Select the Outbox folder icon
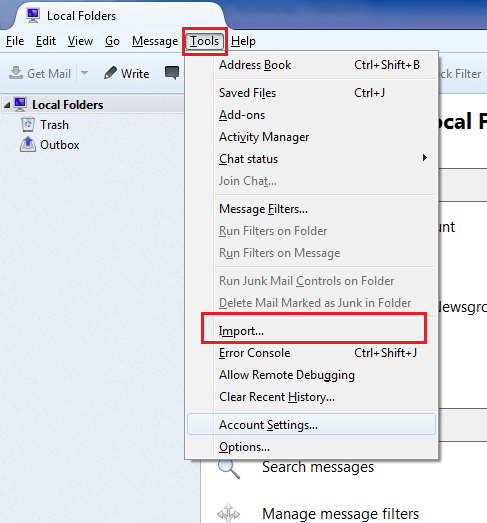 [x=28, y=144]
